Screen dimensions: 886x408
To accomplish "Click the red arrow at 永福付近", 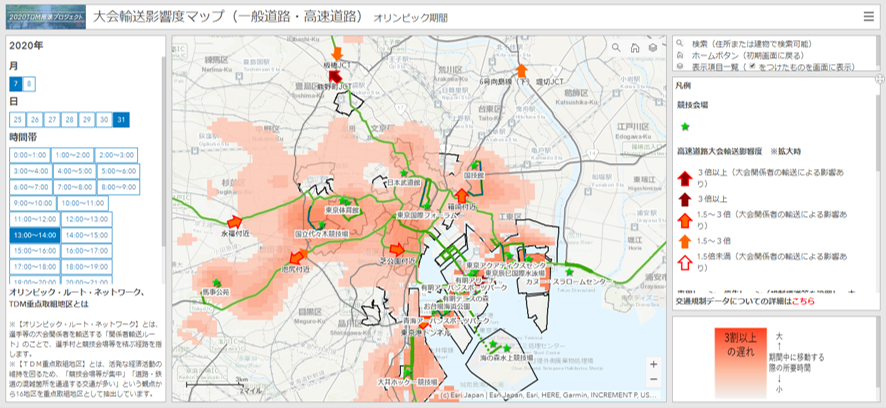I will (x=234, y=221).
